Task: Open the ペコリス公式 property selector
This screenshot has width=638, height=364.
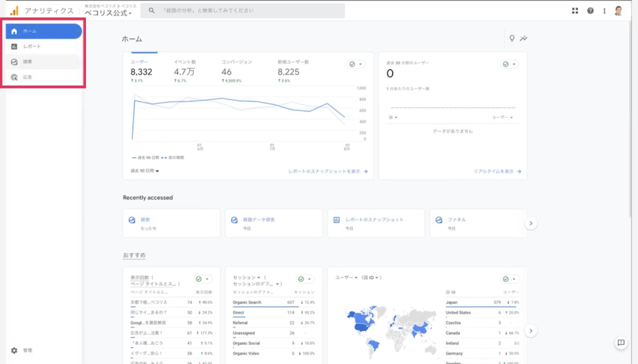Action: (108, 13)
